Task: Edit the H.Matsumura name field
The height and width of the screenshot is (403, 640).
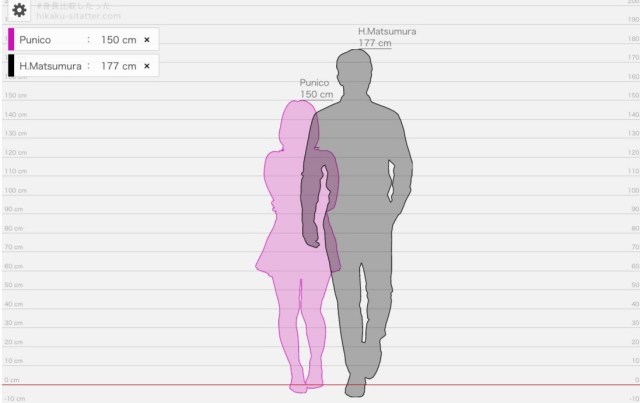Action: [50, 66]
